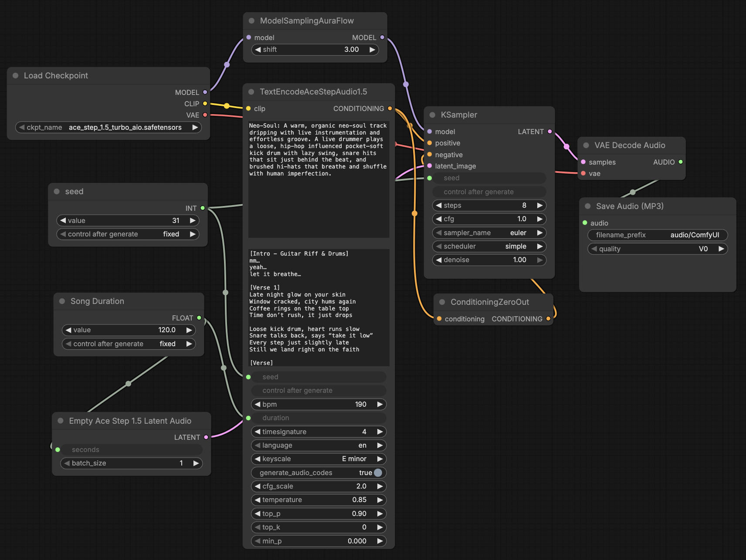Click the INT output port of the seed node
Image resolution: width=746 pixels, height=560 pixels.
(202, 208)
